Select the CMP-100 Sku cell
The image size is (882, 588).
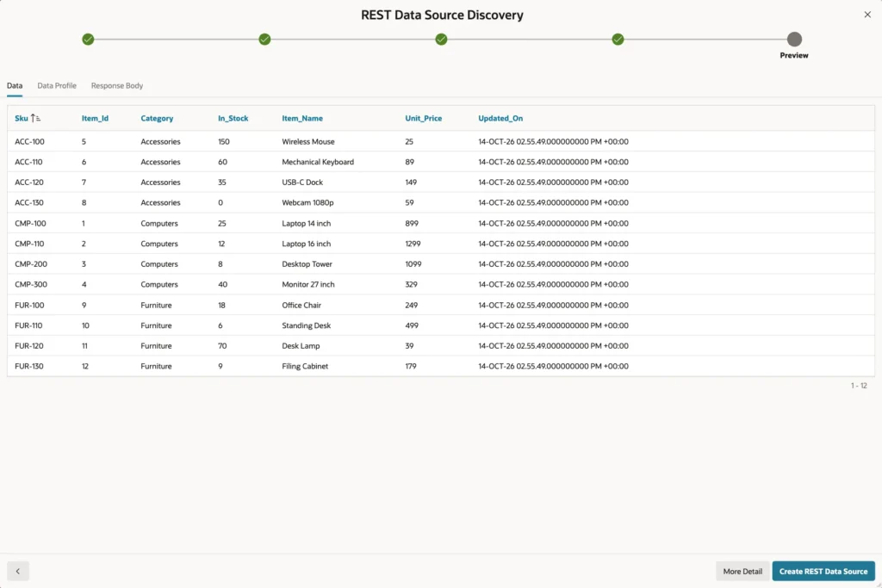coord(30,223)
